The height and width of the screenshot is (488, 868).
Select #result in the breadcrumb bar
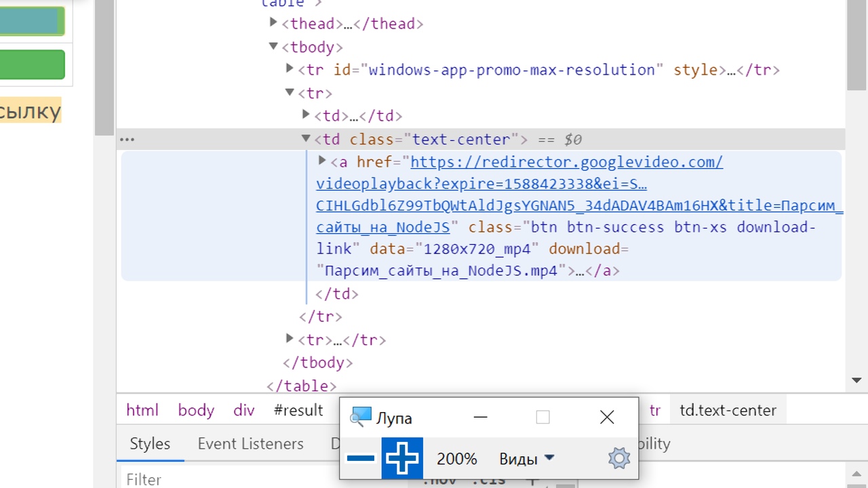298,410
